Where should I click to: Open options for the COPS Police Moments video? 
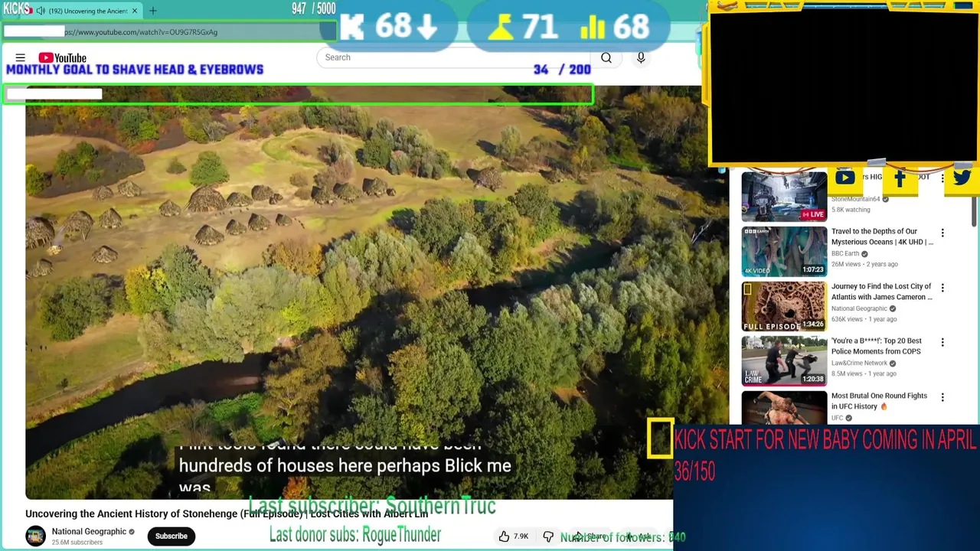point(942,342)
